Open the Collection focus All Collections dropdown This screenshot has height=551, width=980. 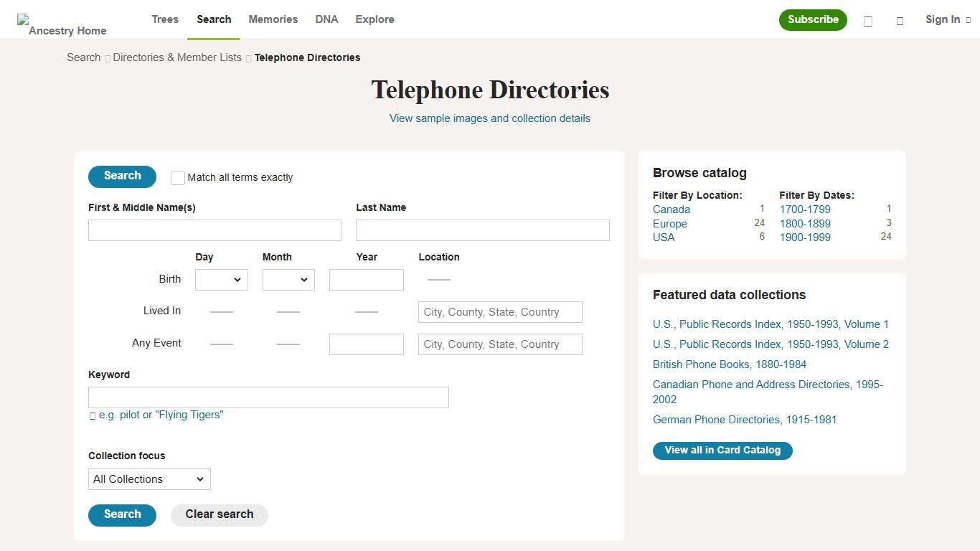[149, 479]
